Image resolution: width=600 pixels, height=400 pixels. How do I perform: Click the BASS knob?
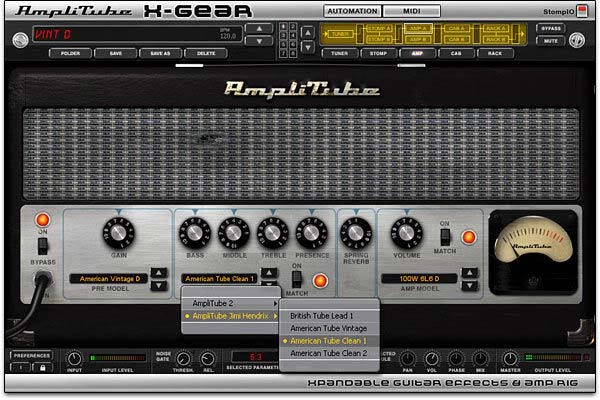(195, 233)
